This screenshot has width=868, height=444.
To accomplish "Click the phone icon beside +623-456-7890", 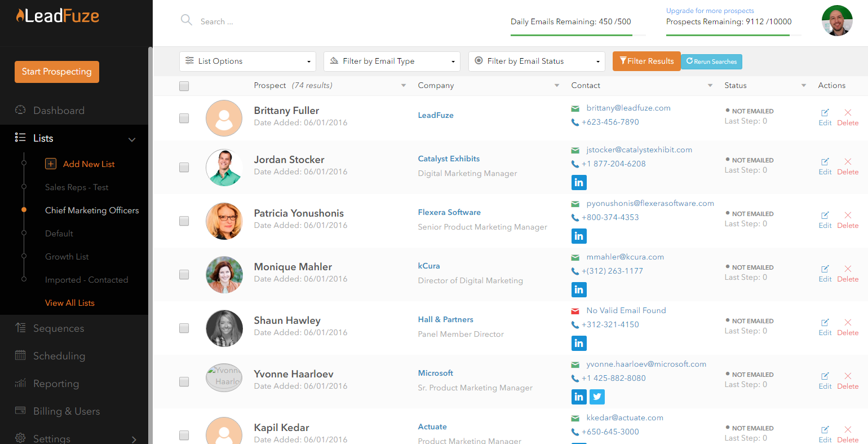I will [x=575, y=122].
